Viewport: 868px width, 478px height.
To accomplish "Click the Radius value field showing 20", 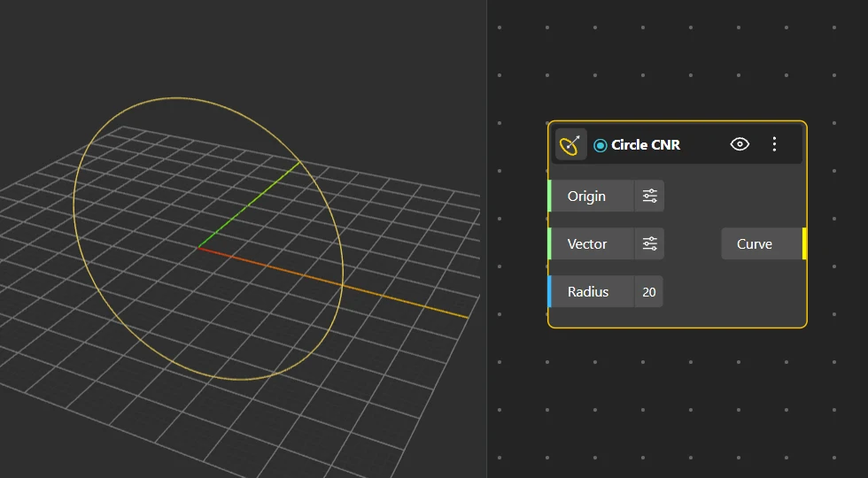I will tap(648, 291).
